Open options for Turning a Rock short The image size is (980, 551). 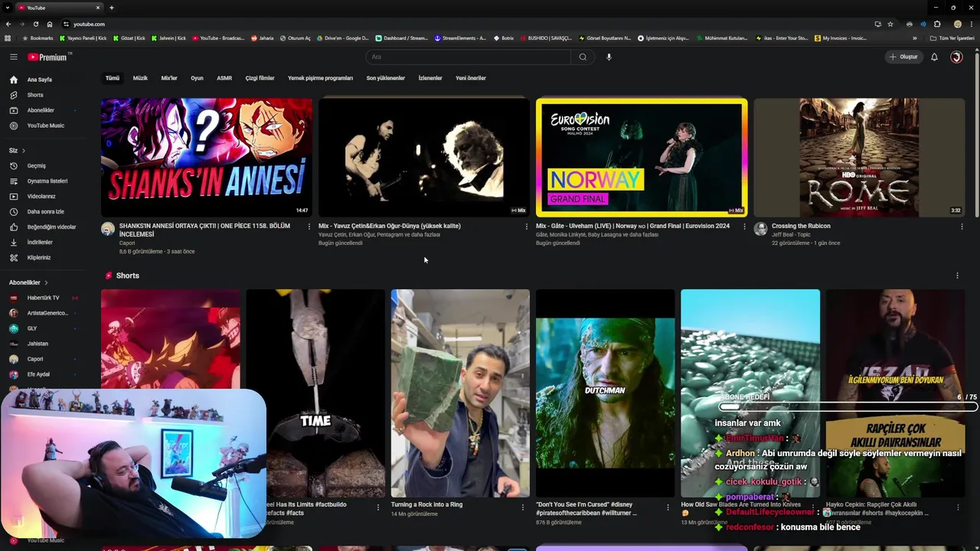tap(523, 507)
